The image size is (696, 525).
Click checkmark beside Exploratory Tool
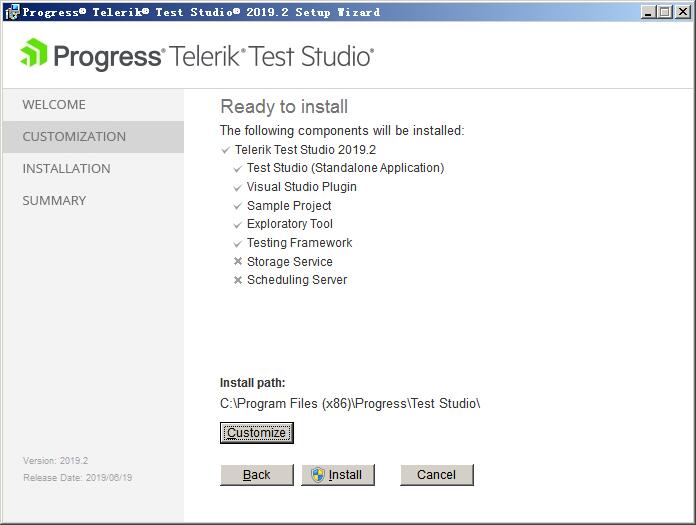tap(237, 225)
